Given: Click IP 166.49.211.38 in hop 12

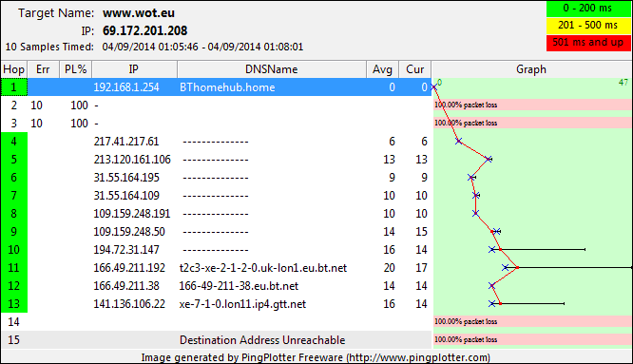Looking at the screenshot, I should (x=126, y=286).
